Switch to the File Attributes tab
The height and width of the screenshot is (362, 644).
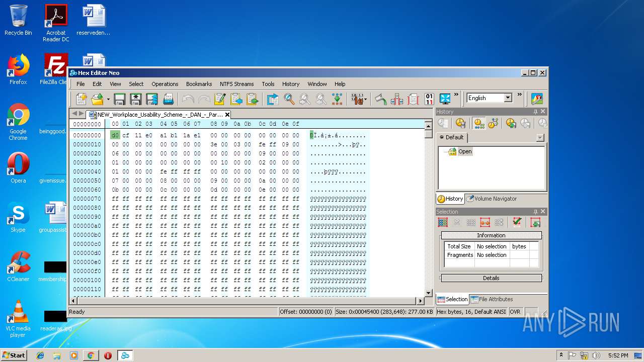(492, 299)
